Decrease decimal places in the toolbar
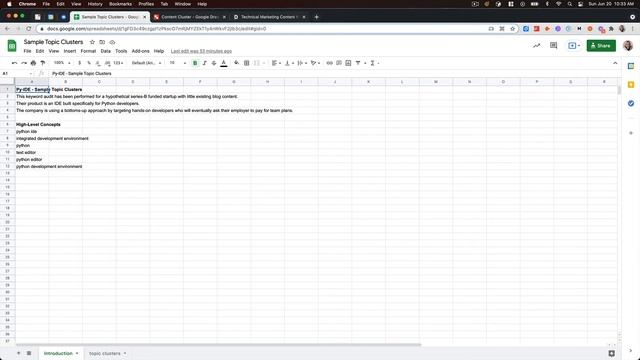The image size is (640, 360). [x=98, y=63]
